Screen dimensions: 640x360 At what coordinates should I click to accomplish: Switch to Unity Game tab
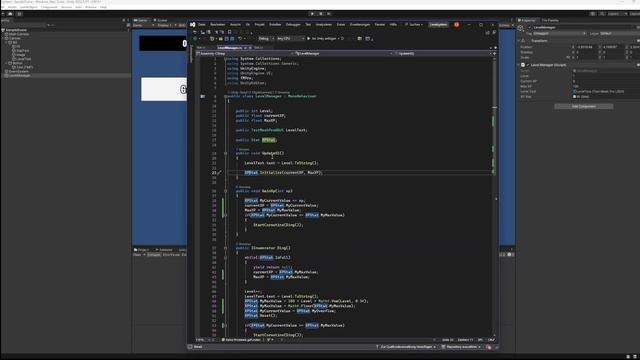click(x=141, y=20)
